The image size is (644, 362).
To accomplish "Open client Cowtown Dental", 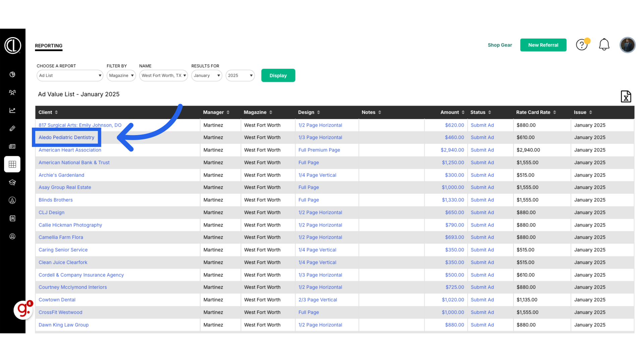I will point(57,300).
